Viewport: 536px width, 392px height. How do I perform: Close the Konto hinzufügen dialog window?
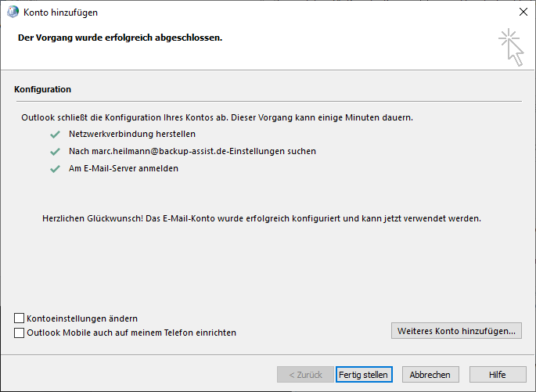(x=523, y=13)
